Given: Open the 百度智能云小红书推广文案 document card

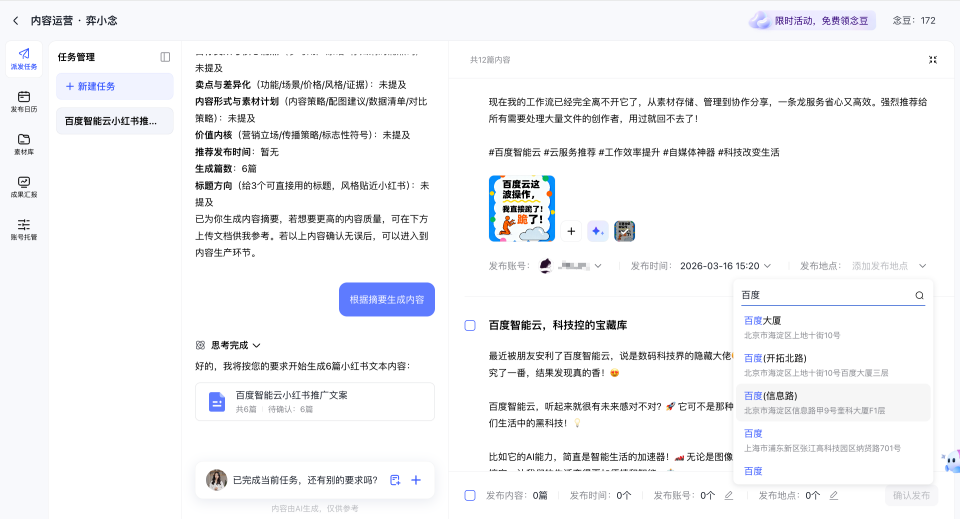Looking at the screenshot, I should (x=315, y=401).
